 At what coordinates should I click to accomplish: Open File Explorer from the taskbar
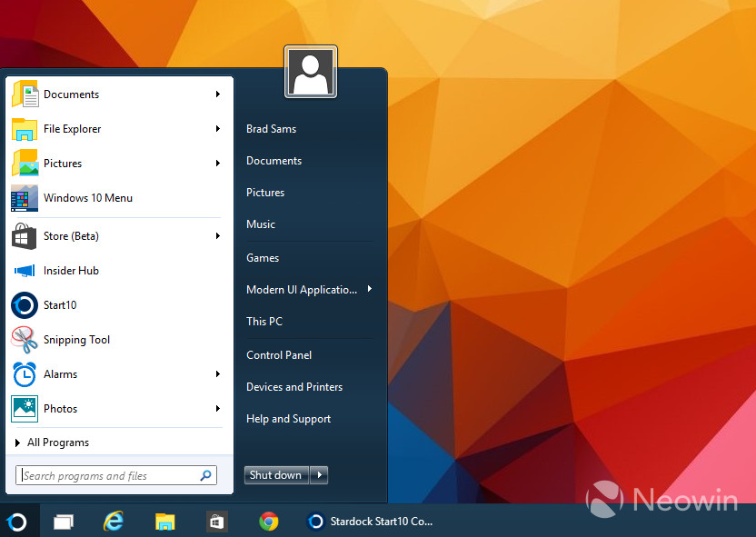[x=164, y=522]
